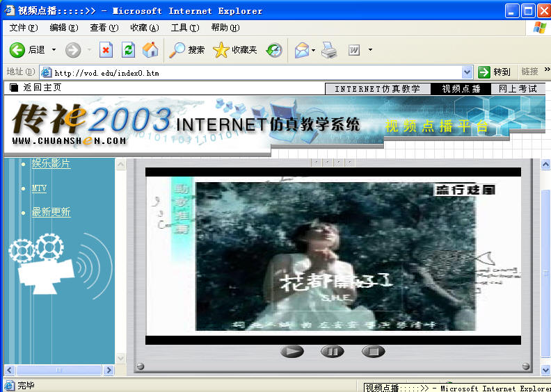Open the 娱乐影片 link

click(x=51, y=163)
